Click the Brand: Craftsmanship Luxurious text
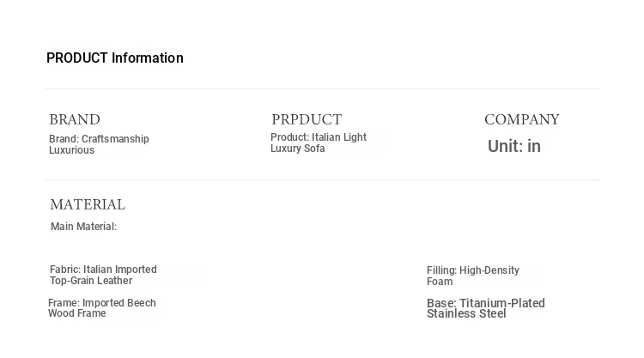644x358 pixels. (99, 144)
